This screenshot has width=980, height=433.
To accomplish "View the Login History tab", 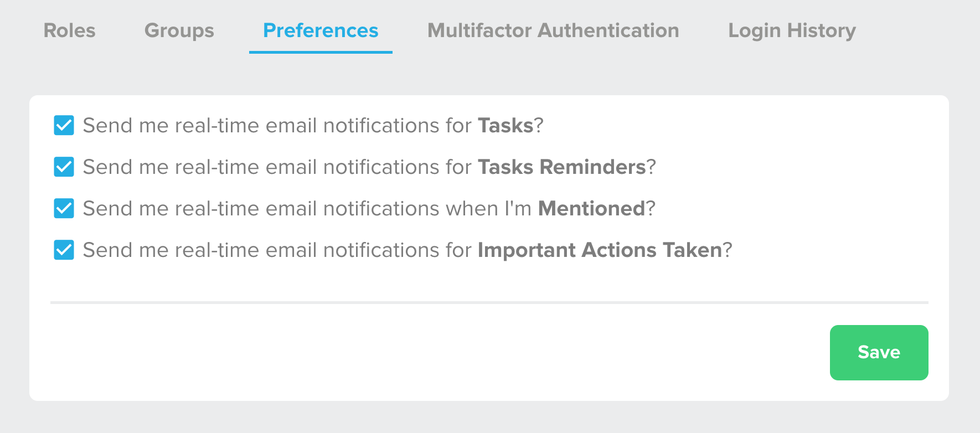I will coord(791,31).
